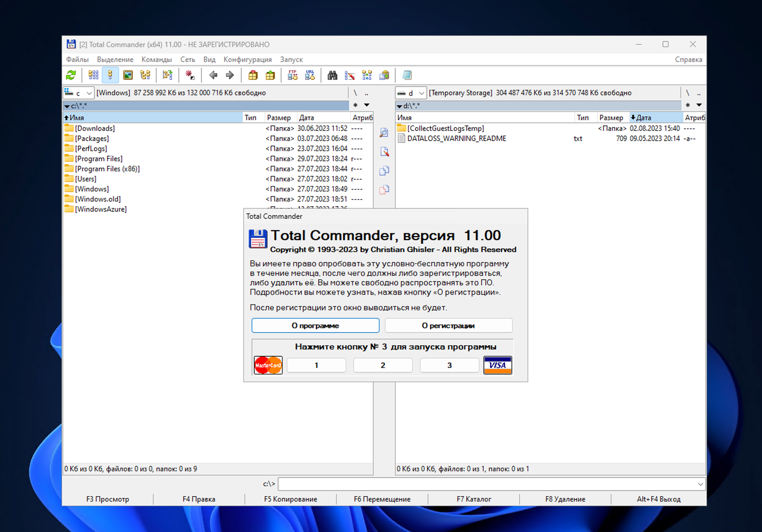Click the VISA logo in the dialog

point(498,365)
